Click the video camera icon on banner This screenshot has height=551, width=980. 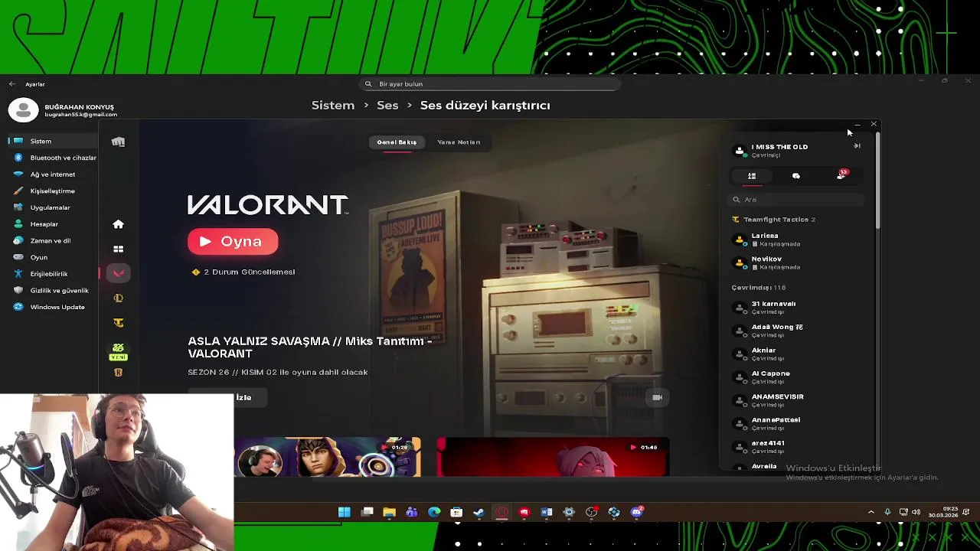(657, 397)
